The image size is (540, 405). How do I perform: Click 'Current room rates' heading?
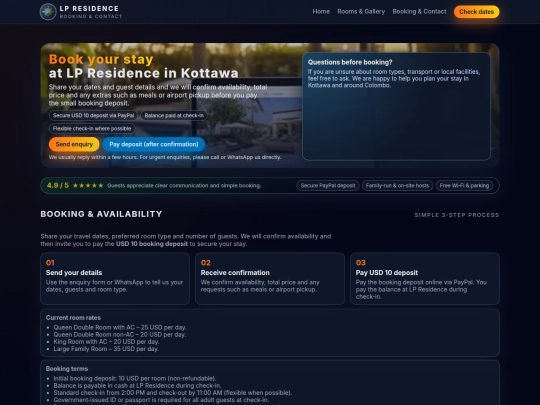click(73, 318)
